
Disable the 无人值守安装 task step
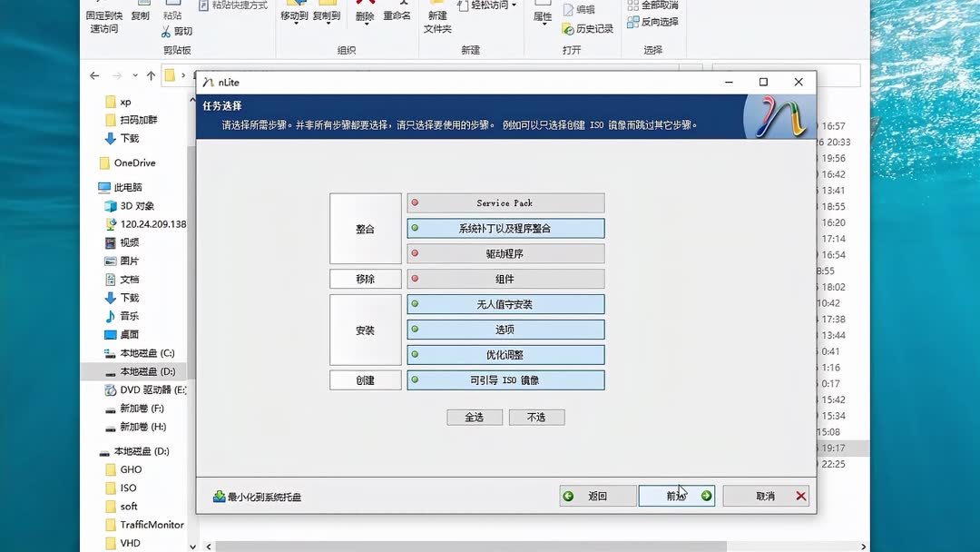coord(505,303)
